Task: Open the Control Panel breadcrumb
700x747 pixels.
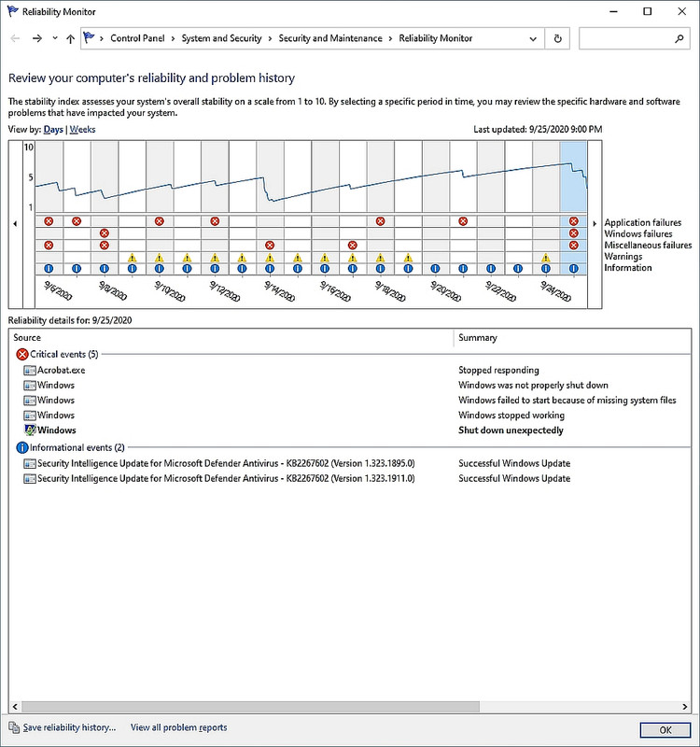Action: click(x=137, y=38)
